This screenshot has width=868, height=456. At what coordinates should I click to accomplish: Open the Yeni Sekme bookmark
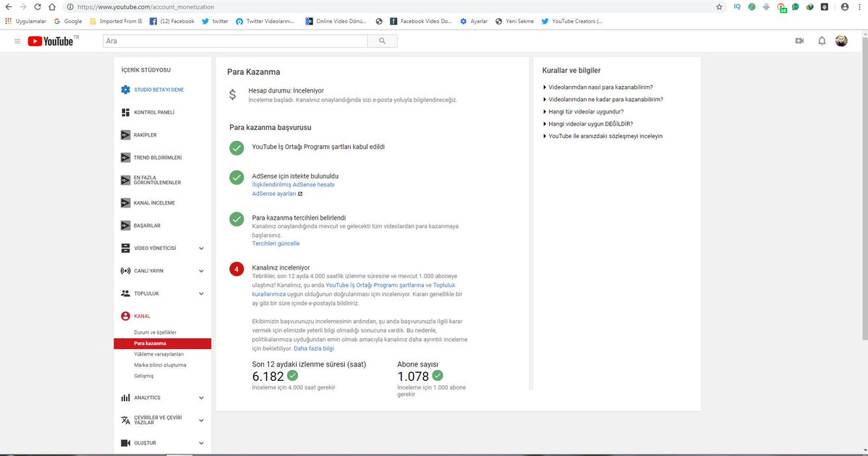[x=514, y=21]
